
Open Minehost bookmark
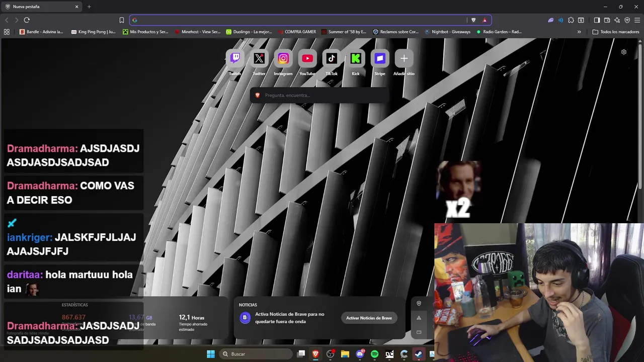(198, 32)
